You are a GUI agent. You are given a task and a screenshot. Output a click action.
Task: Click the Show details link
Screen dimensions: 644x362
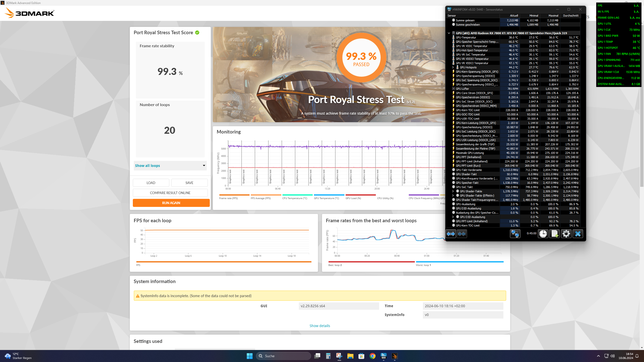320,326
